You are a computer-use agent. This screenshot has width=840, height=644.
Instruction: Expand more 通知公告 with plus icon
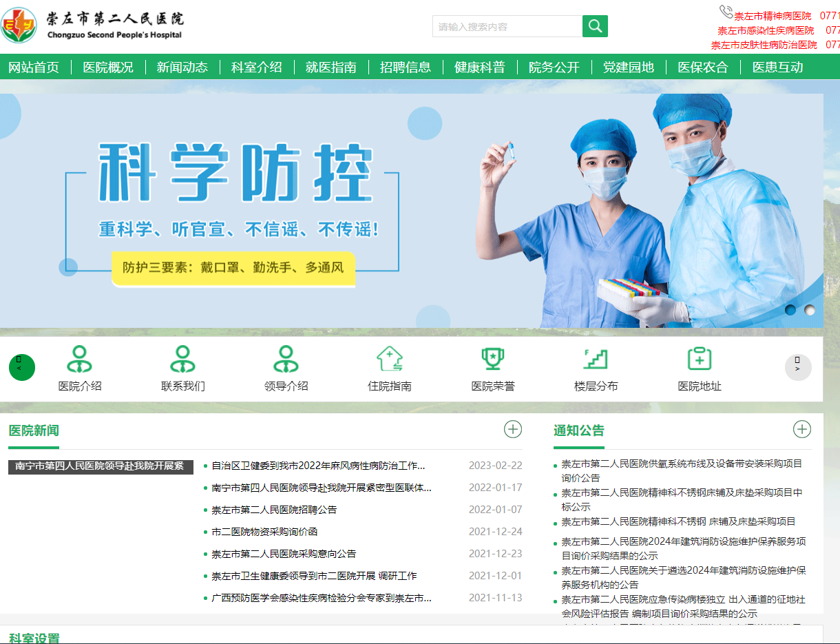click(802, 430)
